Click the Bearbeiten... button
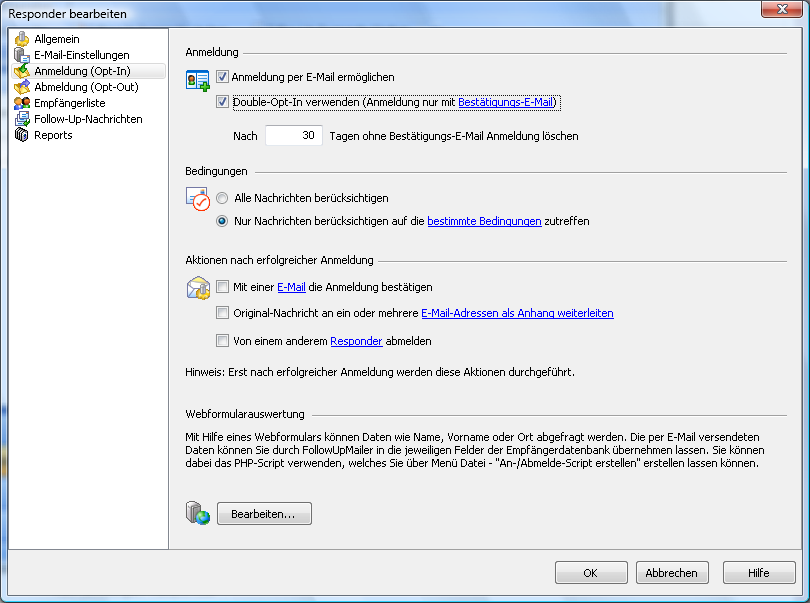Viewport: 810px width, 603px height. (x=264, y=514)
